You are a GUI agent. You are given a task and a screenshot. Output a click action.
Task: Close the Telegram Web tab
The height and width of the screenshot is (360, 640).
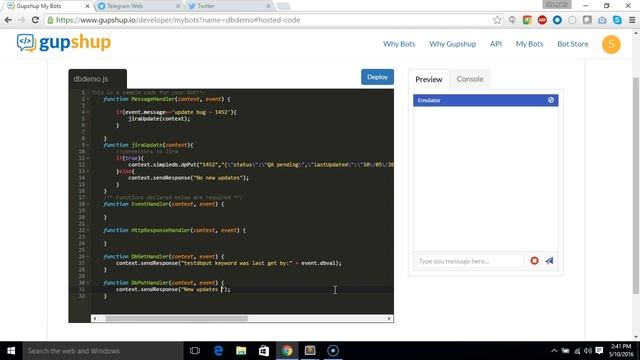pos(178,6)
